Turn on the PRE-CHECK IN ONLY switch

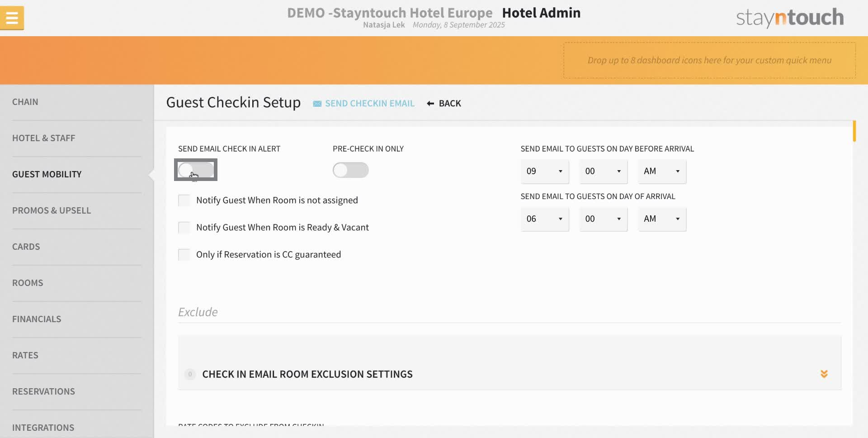[x=351, y=170]
